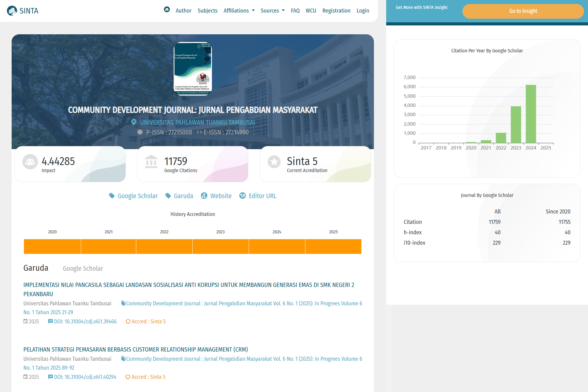Click the 2023 citation chart bar
Screen dimensions: 588x392
click(516, 125)
